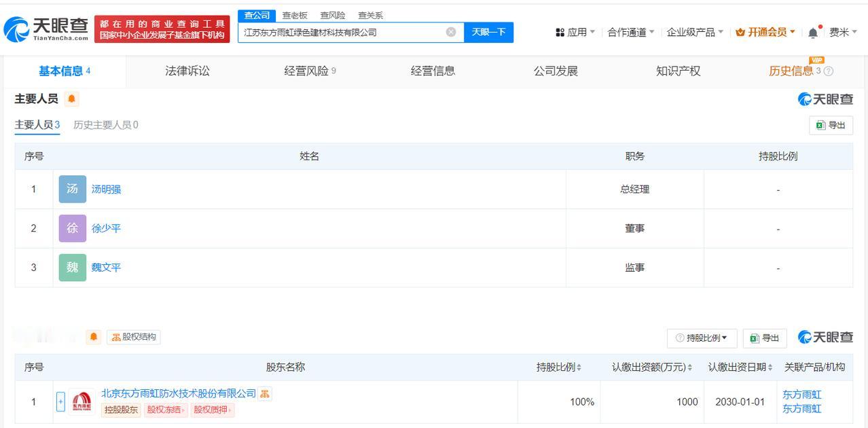Select the 主要人员 3 sub-tab
This screenshot has height=428, width=868.
tap(37, 125)
